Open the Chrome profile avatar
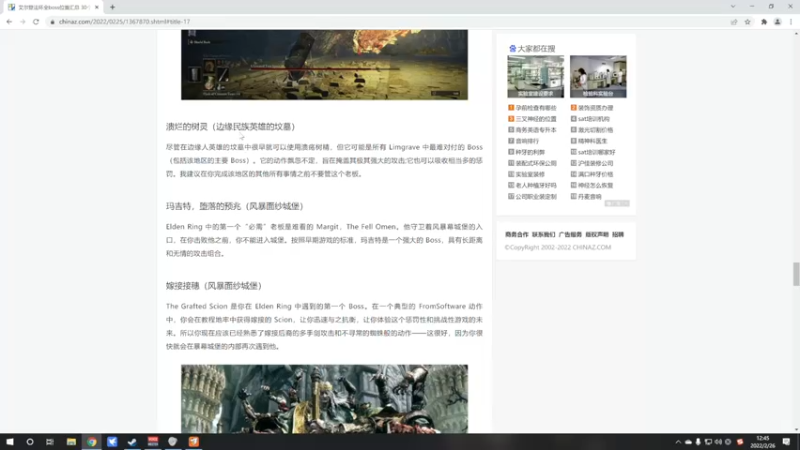Viewport: 800px width, 450px height. (x=778, y=22)
